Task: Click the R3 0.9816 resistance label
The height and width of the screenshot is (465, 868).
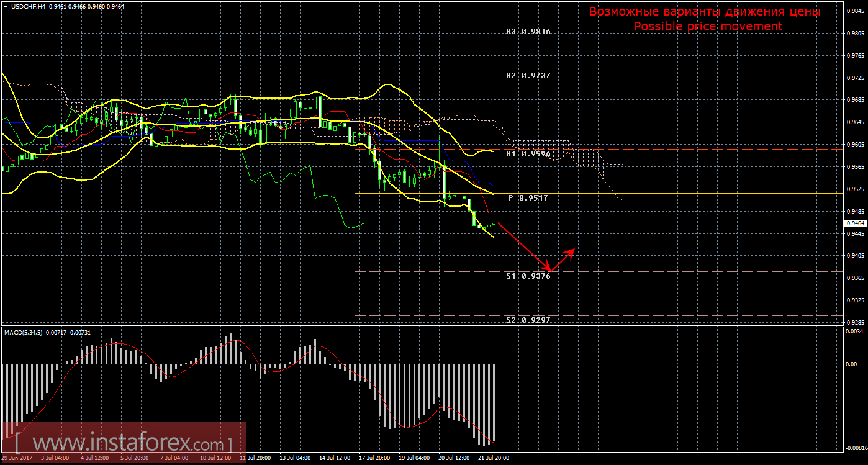Action: point(528,31)
